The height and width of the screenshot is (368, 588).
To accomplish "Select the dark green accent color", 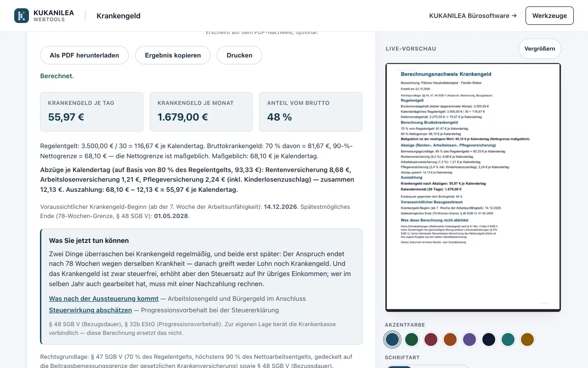I will (412, 339).
